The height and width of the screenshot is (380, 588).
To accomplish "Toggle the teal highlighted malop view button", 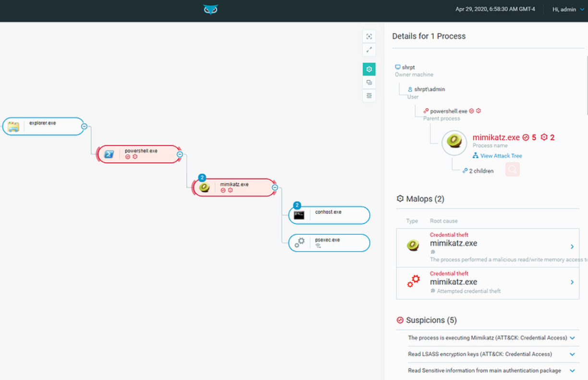I will [x=369, y=69].
